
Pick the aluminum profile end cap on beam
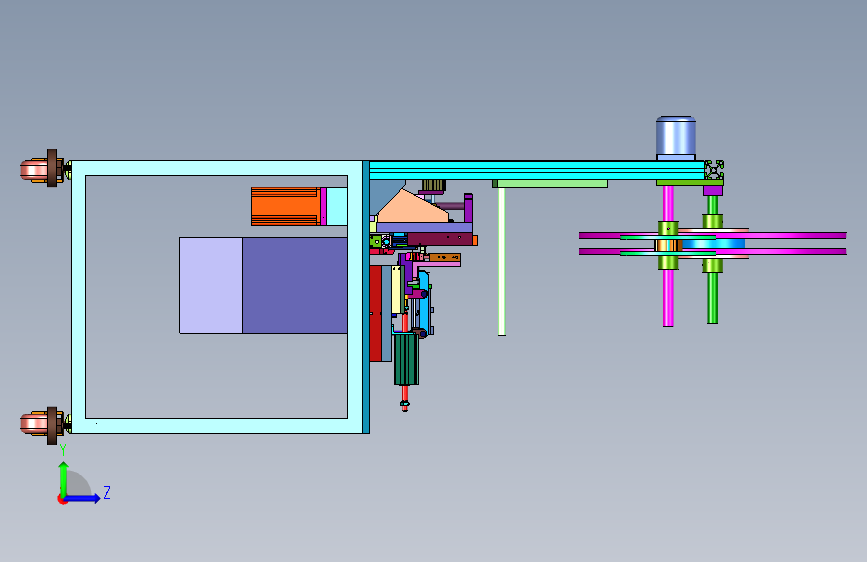[x=714, y=170]
